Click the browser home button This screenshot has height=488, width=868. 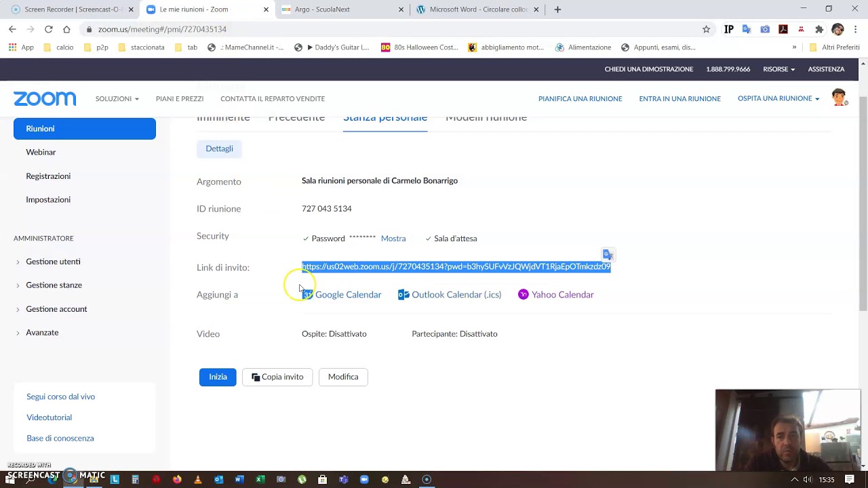pos(66,29)
